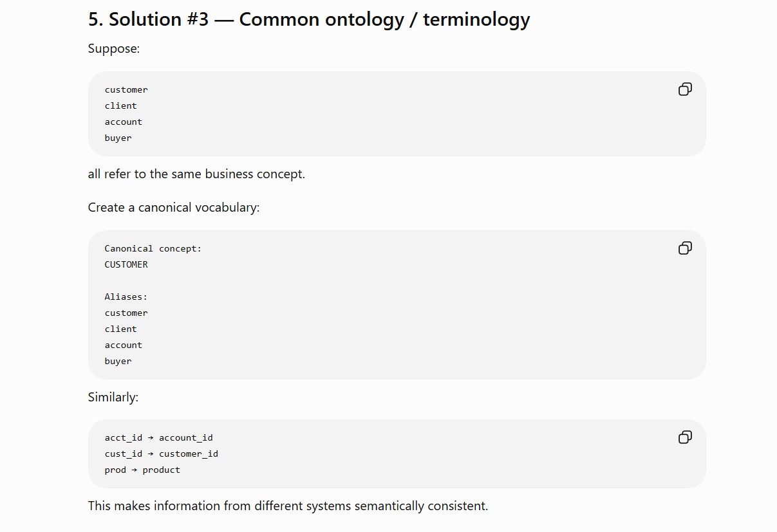Click the 'semantically consistent' closing sentence
Viewport: 777px width, 532px height.
(288, 506)
